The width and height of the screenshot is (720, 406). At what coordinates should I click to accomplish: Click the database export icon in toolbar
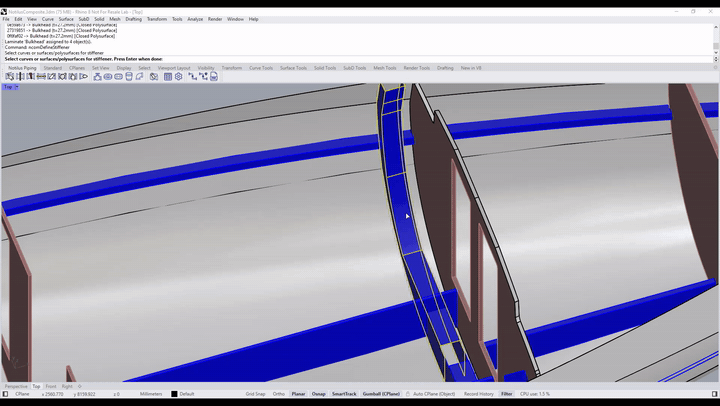pos(214,77)
